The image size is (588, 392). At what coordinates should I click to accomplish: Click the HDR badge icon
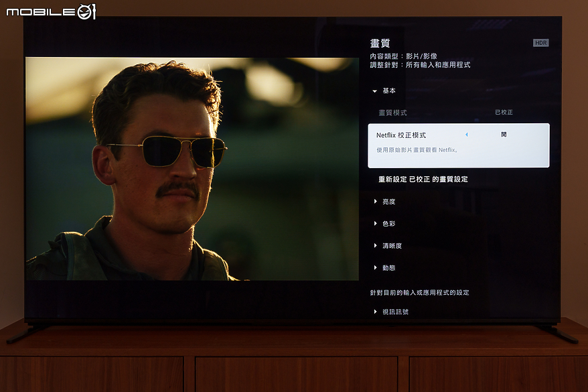[x=540, y=43]
